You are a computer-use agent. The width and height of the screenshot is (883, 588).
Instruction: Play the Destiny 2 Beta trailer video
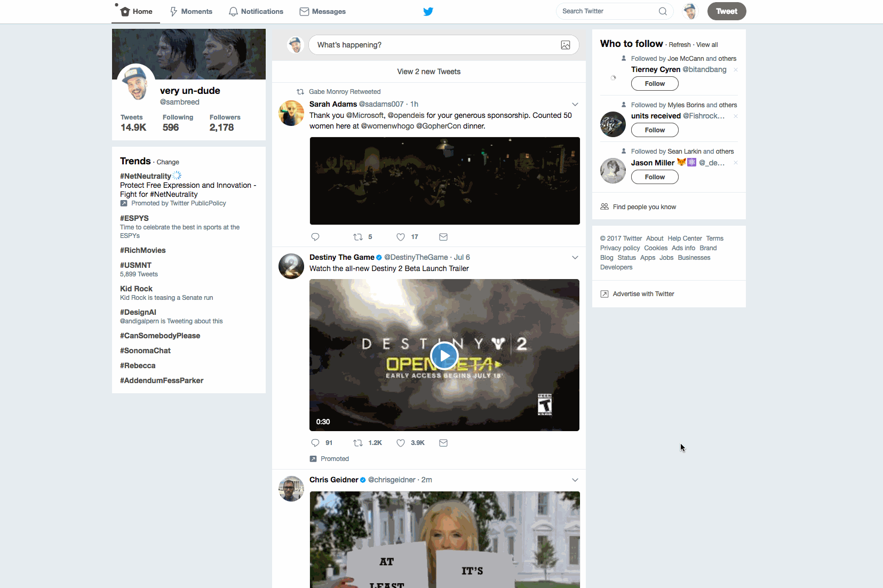(x=444, y=355)
